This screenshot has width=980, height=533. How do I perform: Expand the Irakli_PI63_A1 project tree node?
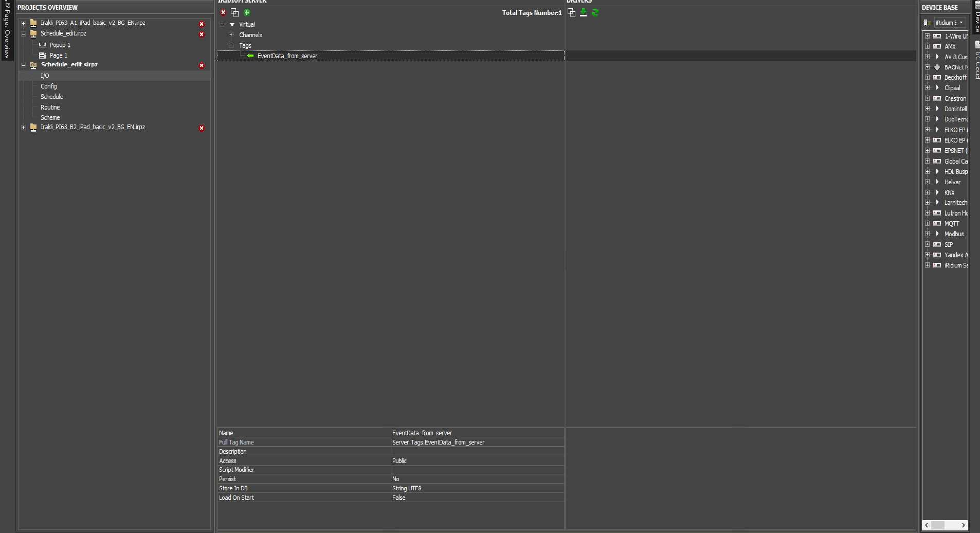23,23
